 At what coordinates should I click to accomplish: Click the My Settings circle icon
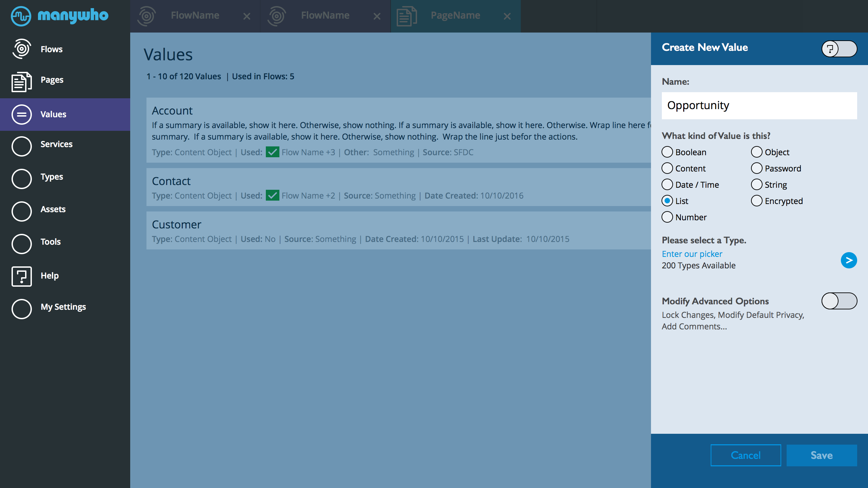click(x=22, y=309)
